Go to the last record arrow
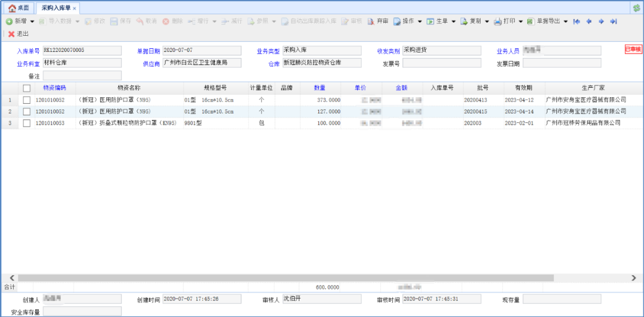 tap(613, 21)
